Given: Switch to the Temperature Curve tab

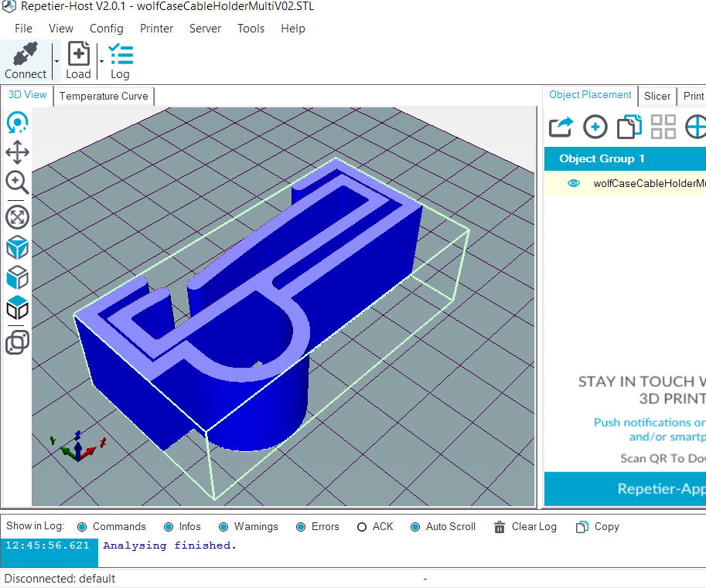Looking at the screenshot, I should click(104, 96).
